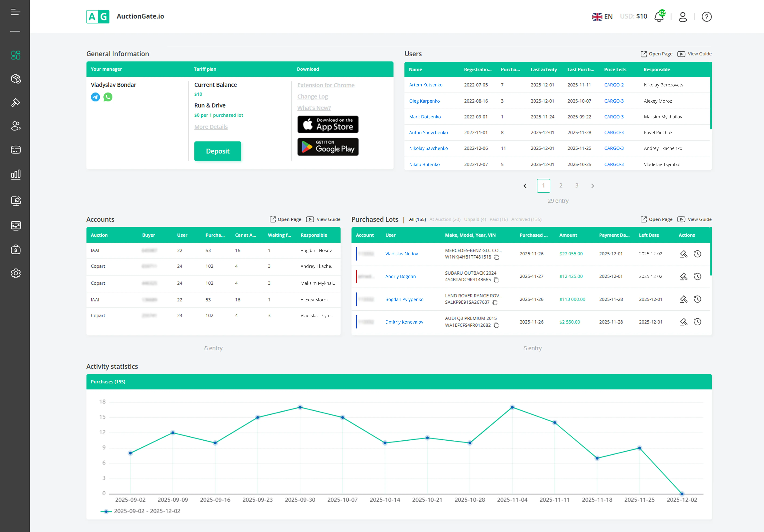Click the 2025-11-04 data point on chart
The image size is (764, 532).
[x=512, y=407]
